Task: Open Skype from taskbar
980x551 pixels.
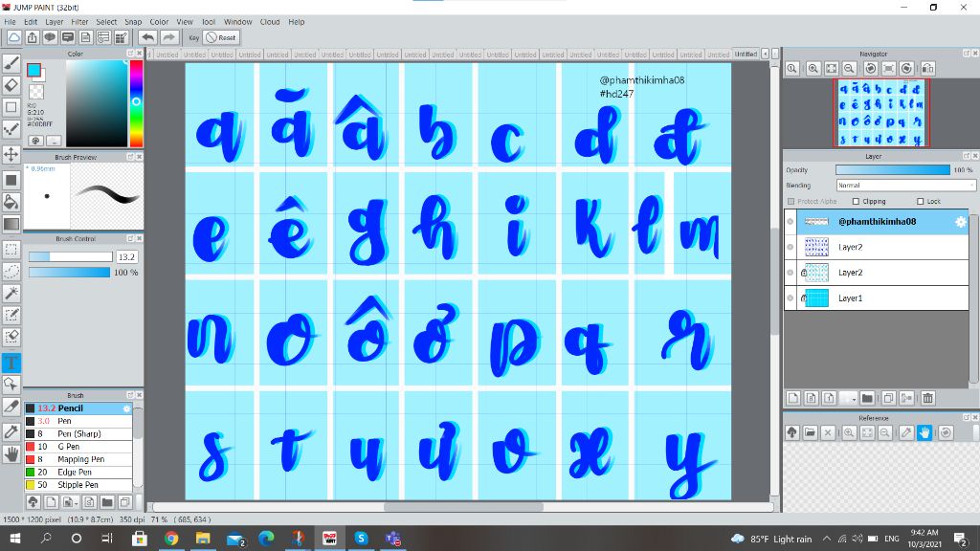Action: pyautogui.click(x=361, y=538)
